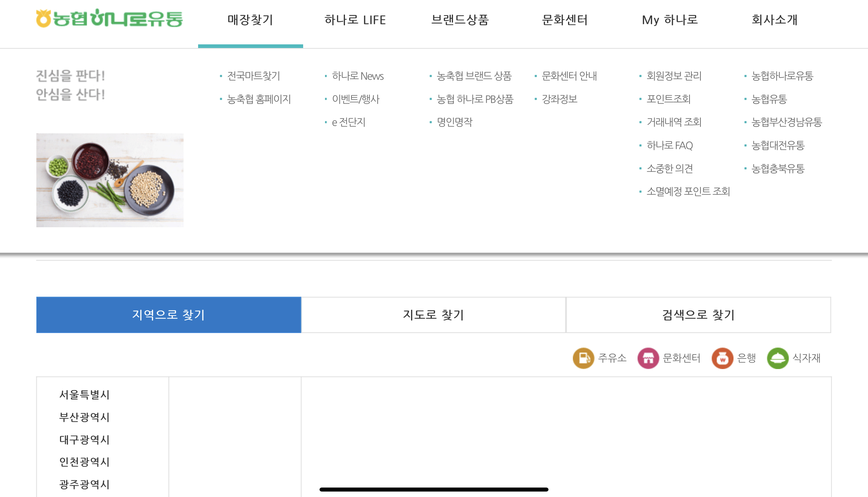The image size is (868, 497).
Task: Click the orange gas station icon
Action: tap(583, 358)
